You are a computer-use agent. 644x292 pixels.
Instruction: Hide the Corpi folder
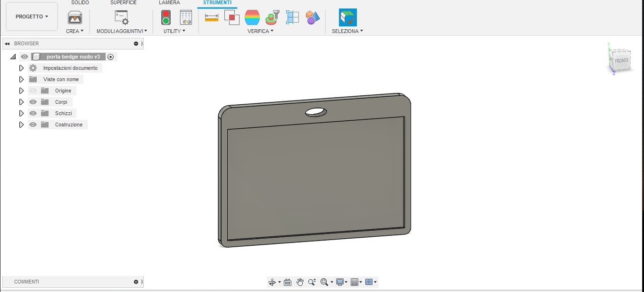[x=33, y=102]
